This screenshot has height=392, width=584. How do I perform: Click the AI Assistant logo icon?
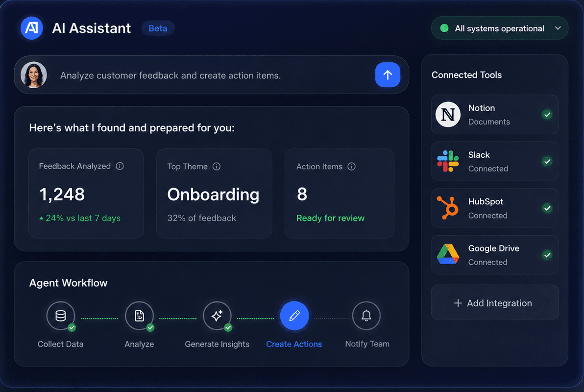click(32, 28)
